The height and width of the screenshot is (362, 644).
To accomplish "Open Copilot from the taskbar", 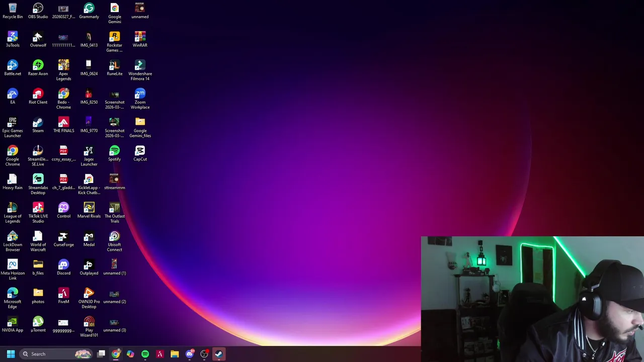I will click(x=130, y=354).
